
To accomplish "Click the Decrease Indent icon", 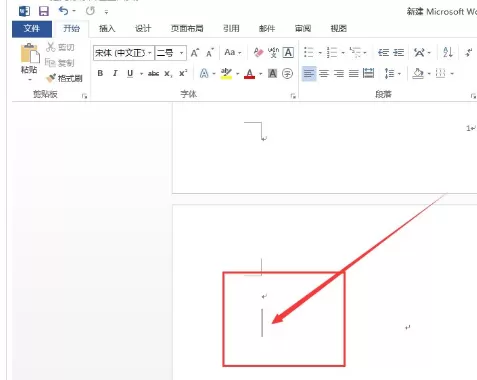I will [x=383, y=52].
